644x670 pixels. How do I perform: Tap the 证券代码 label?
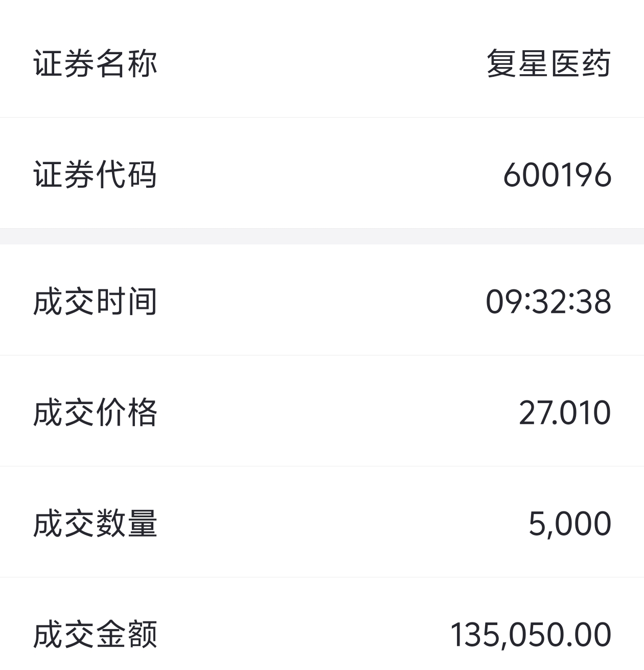(95, 174)
